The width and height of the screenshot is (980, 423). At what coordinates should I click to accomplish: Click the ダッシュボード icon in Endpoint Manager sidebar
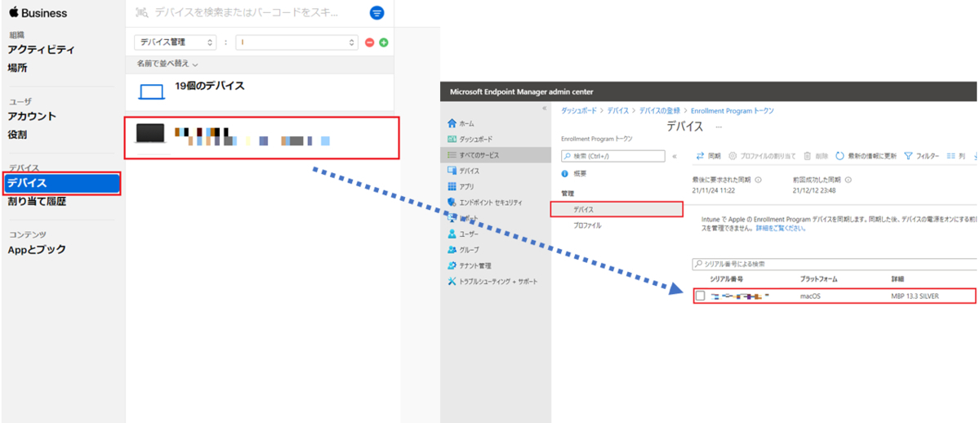tap(452, 139)
